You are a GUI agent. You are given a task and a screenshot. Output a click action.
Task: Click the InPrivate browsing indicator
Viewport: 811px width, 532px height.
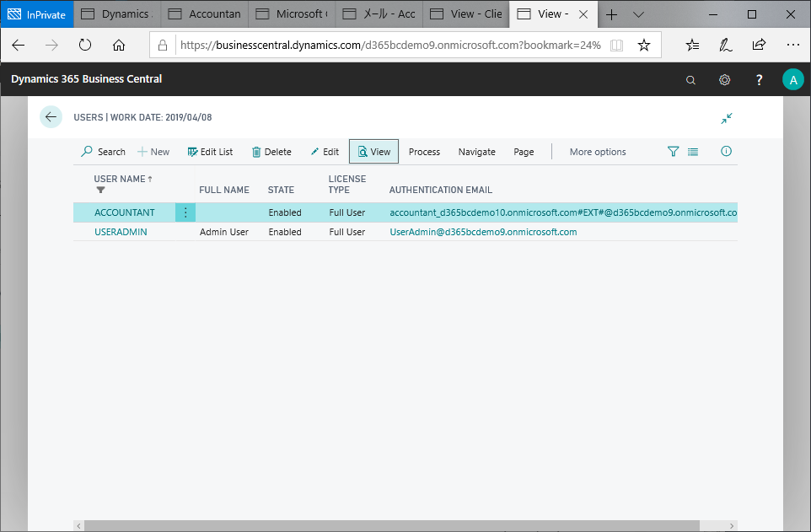pos(37,14)
